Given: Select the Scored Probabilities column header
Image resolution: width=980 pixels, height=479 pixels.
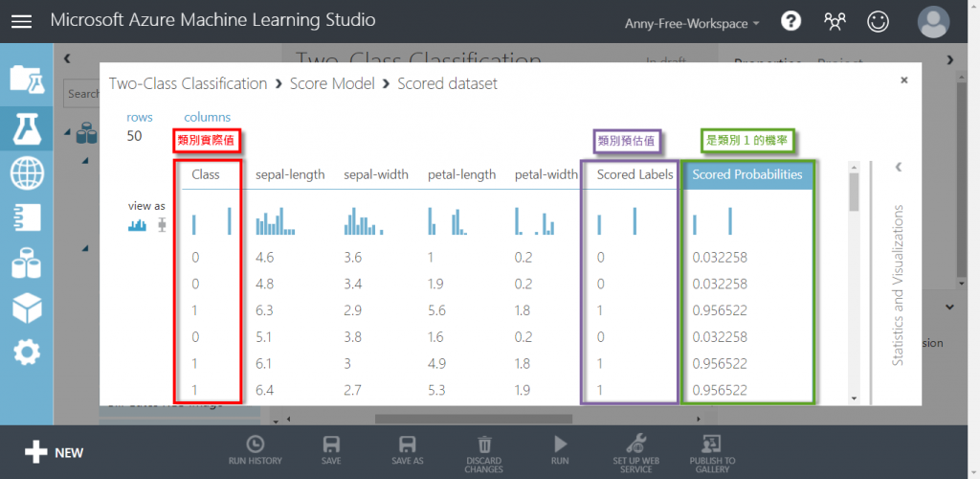Looking at the screenshot, I should click(746, 174).
